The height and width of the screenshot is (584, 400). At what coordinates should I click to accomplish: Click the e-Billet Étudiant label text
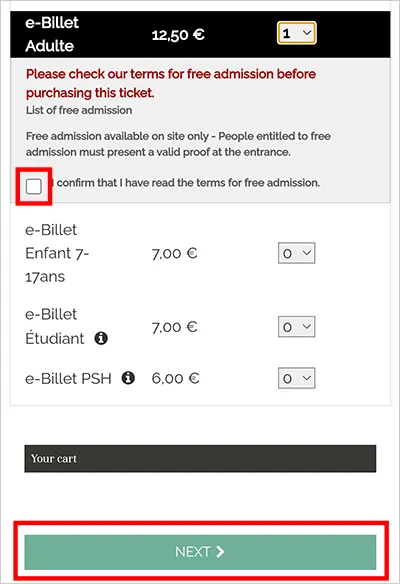click(x=55, y=327)
